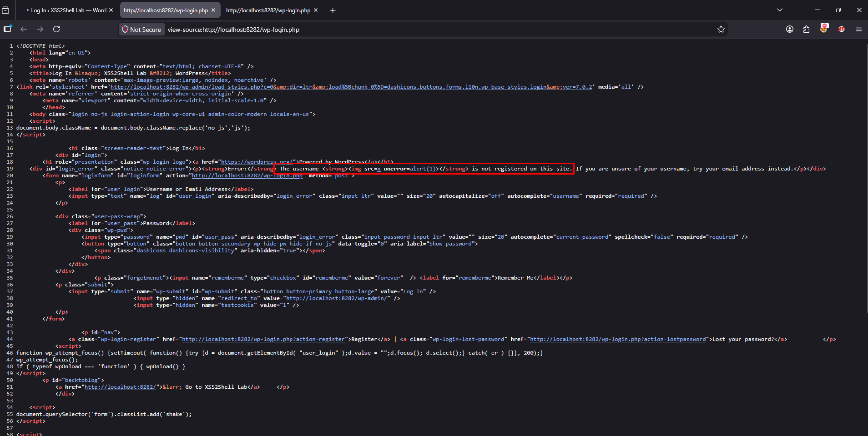Click the "onerror=alert(1)" payload text

coord(409,169)
